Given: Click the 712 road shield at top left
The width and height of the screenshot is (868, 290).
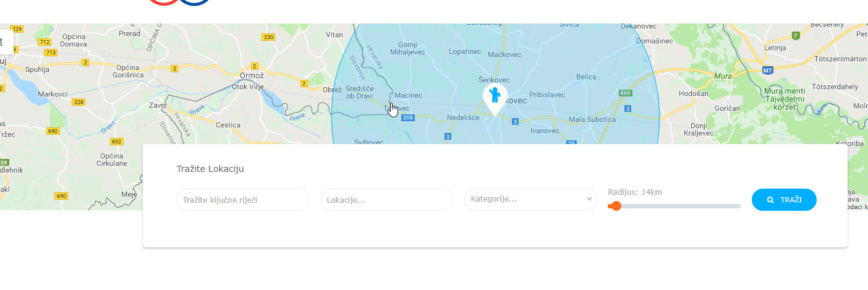Looking at the screenshot, I should pyautogui.click(x=44, y=42).
